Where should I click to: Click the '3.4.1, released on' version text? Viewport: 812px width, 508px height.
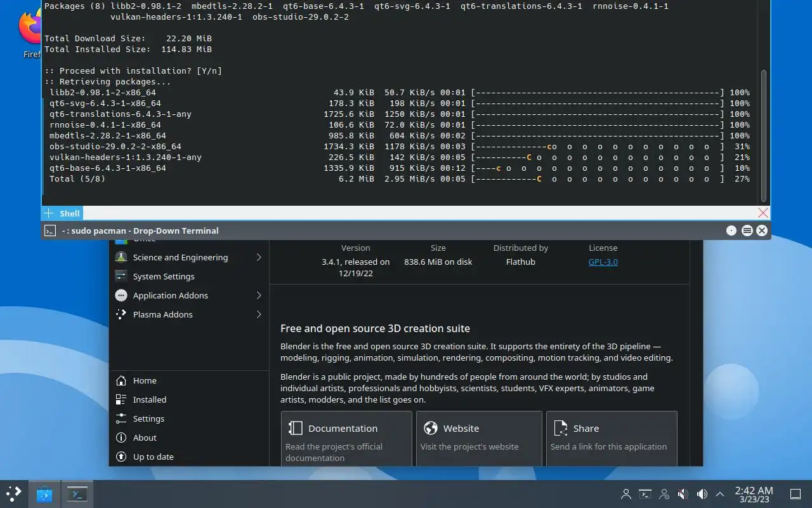tap(355, 262)
